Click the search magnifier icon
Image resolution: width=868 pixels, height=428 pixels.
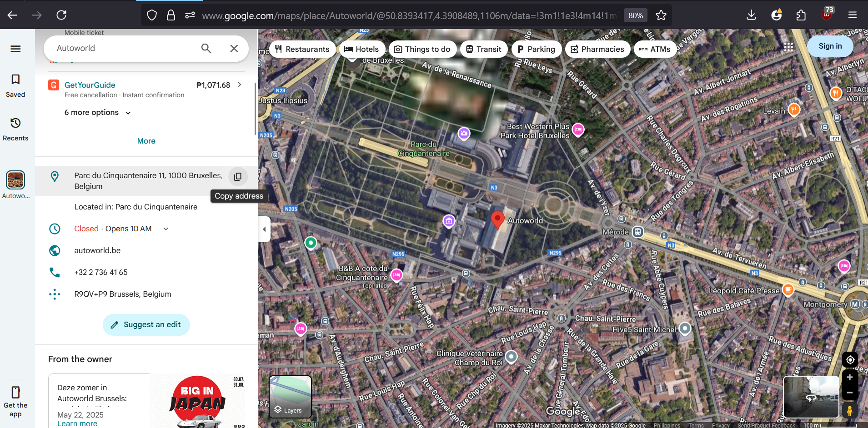tap(206, 48)
